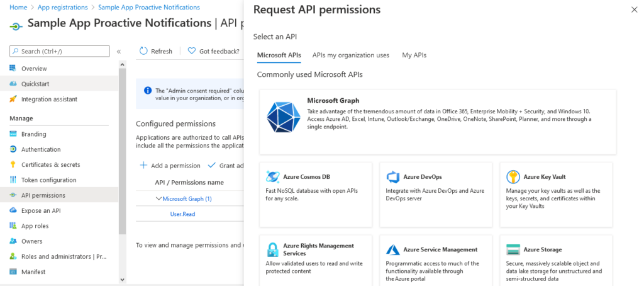Click the Microsoft Graph polyhedron logo

(284, 117)
